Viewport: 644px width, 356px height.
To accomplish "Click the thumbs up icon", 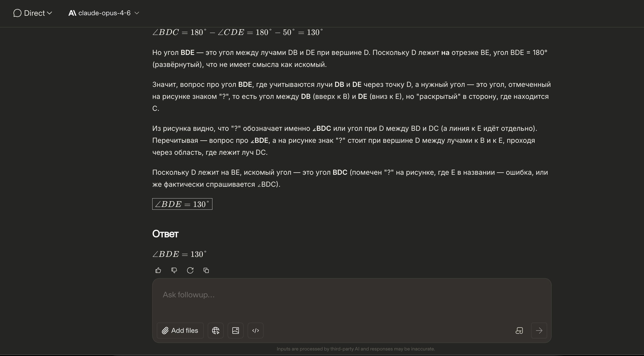I will coord(158,270).
